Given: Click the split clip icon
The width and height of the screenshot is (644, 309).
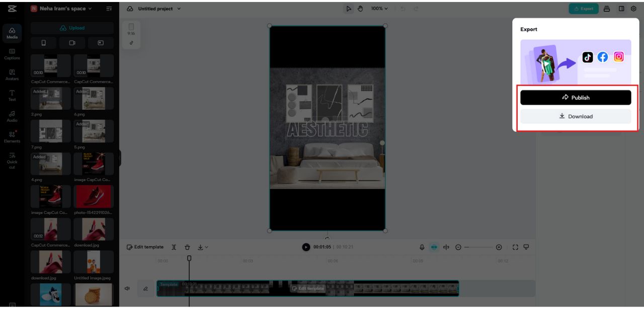Looking at the screenshot, I should tap(174, 247).
